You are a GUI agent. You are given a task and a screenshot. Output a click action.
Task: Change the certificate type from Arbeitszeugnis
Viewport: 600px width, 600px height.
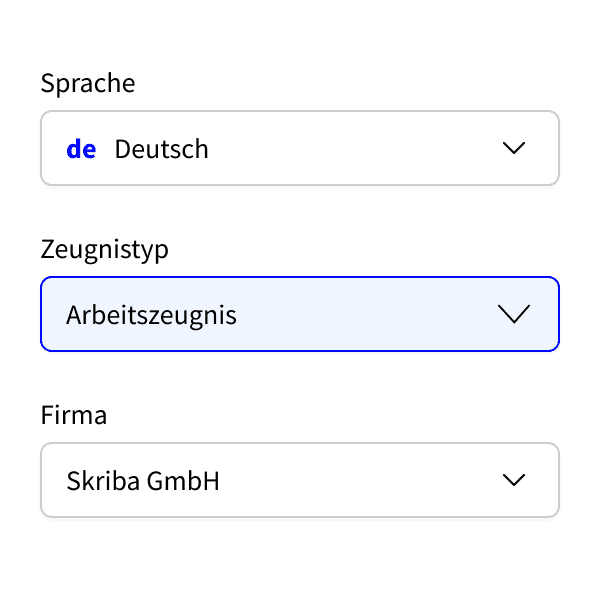point(300,314)
